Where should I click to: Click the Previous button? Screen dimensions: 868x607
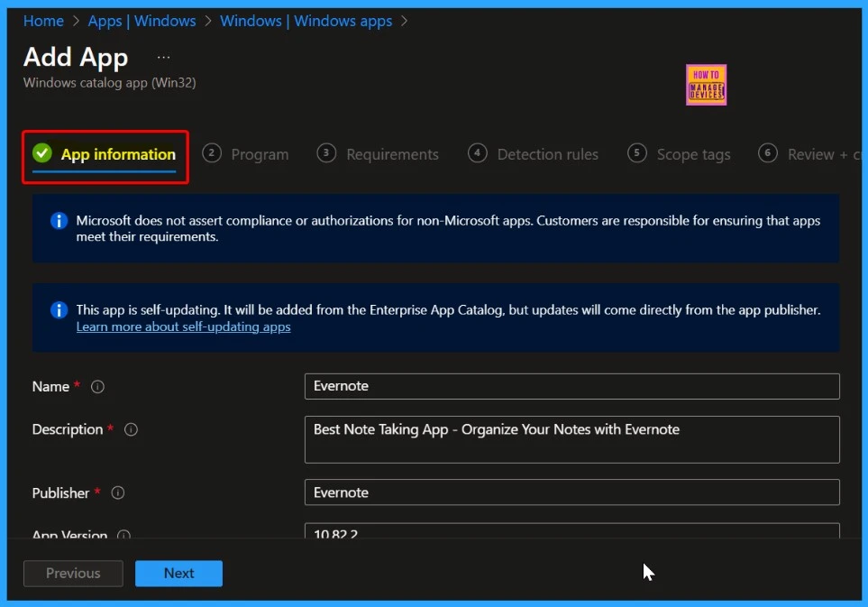[73, 574]
